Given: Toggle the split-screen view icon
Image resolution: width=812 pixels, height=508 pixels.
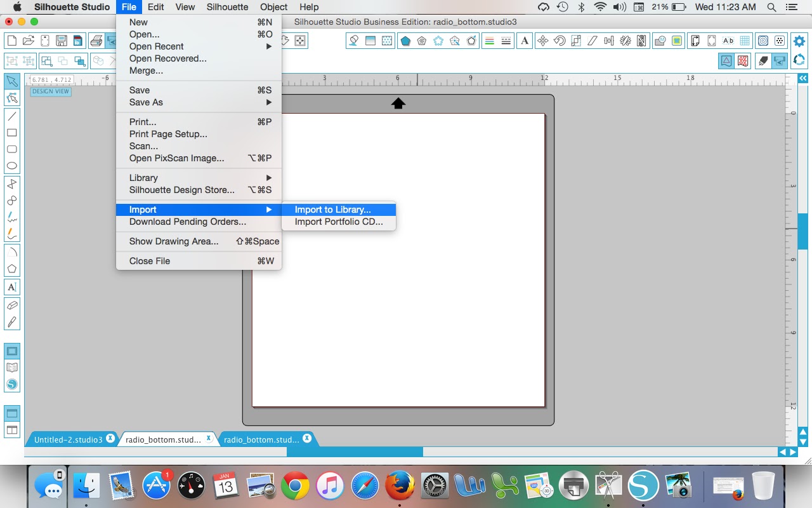Looking at the screenshot, I should 11,430.
